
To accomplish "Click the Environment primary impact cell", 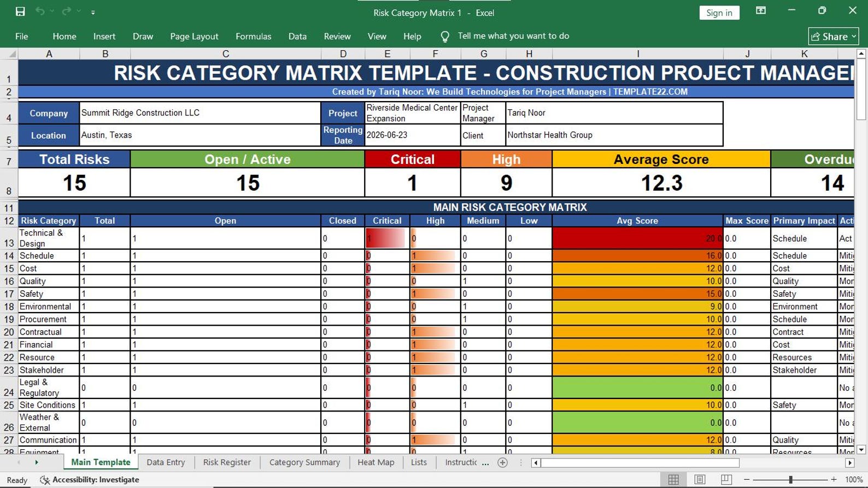I will coord(804,307).
